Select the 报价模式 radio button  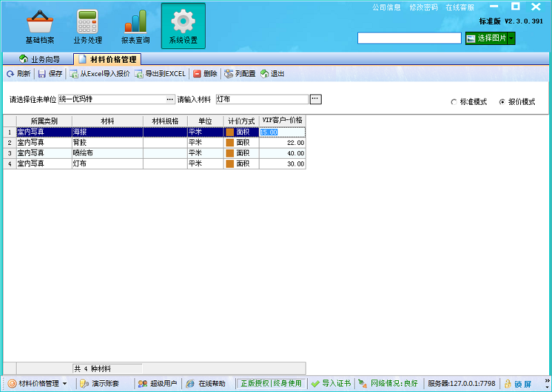pos(502,102)
